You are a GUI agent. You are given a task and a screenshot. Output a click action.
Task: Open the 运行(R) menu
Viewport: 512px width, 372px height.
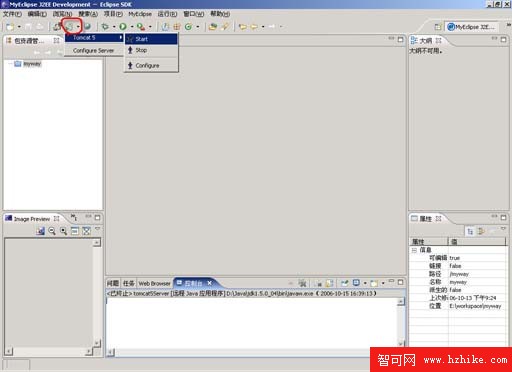tap(167, 14)
